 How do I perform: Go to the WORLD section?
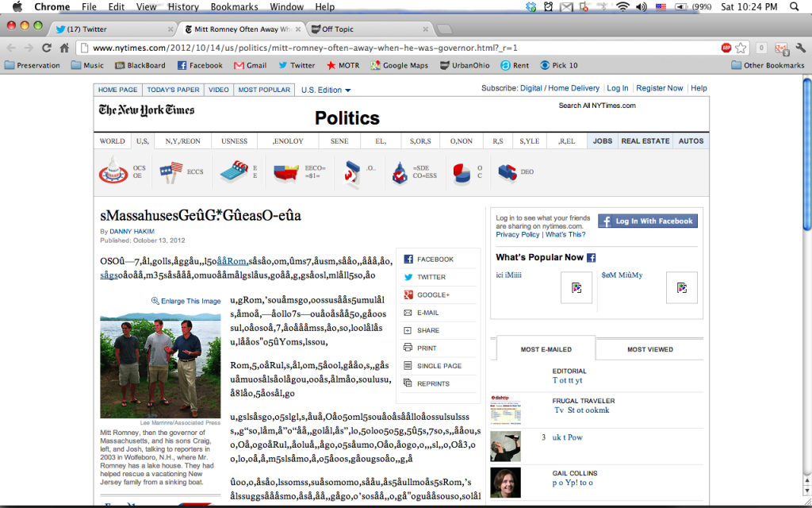(113, 141)
